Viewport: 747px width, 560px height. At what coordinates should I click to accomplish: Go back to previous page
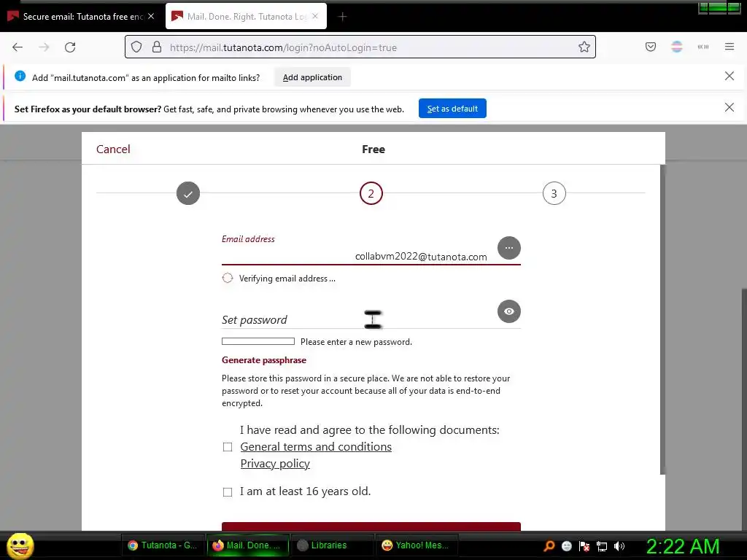[18, 47]
